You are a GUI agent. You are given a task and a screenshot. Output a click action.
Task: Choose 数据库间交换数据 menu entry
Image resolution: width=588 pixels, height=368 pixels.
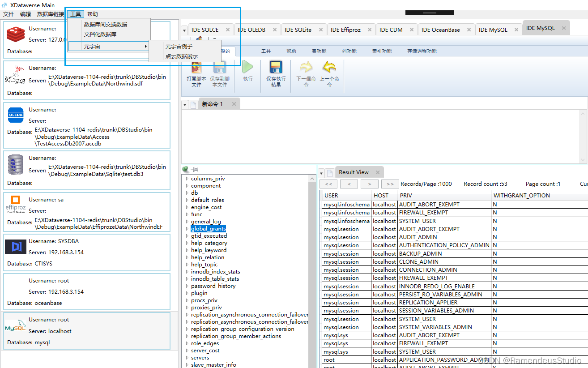point(106,24)
